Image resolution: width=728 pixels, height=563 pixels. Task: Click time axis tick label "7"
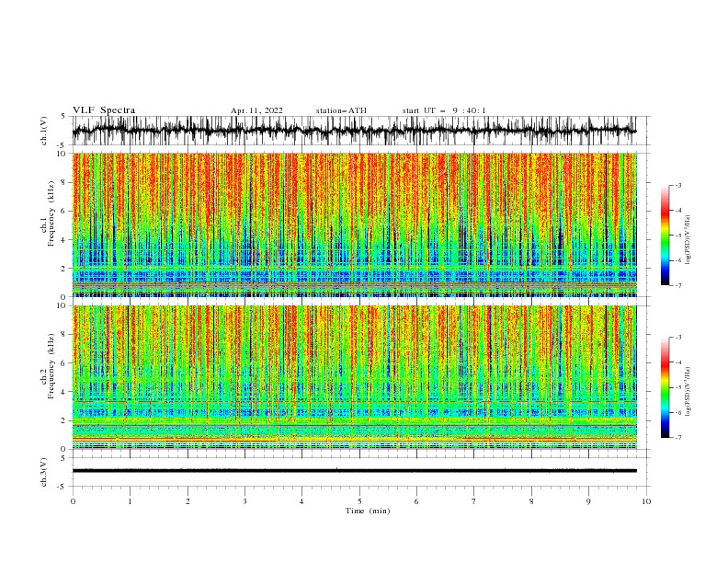(473, 501)
